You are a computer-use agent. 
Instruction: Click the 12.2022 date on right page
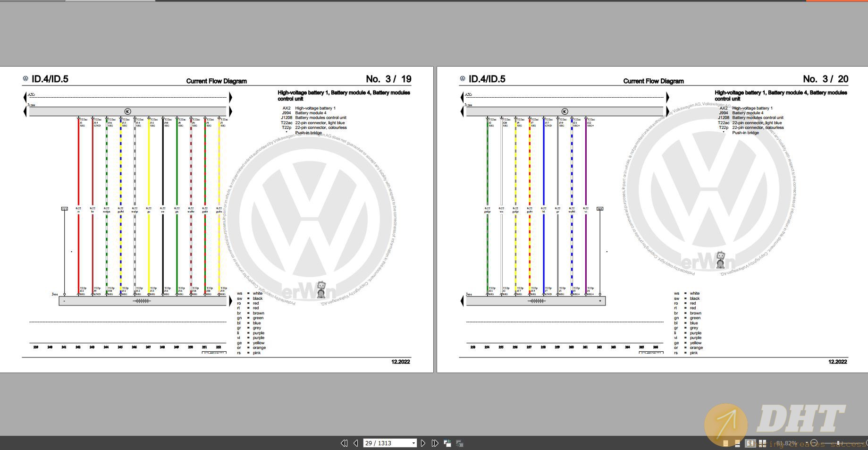837,362
